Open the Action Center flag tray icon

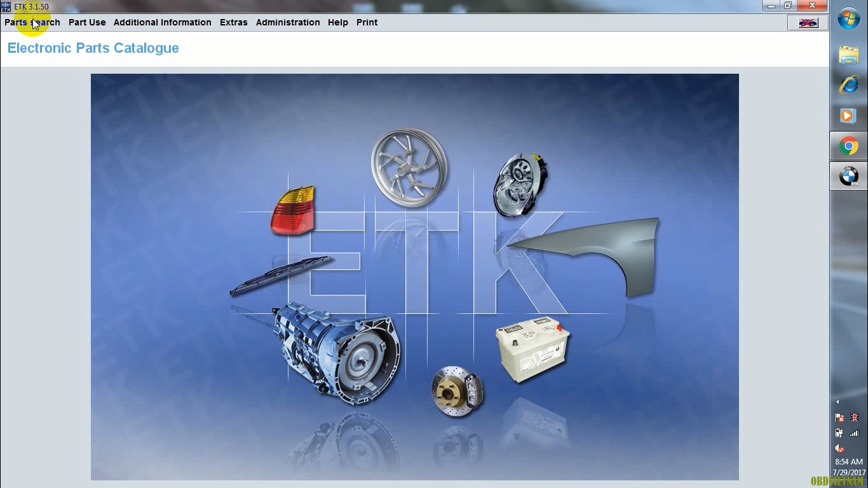click(x=839, y=417)
